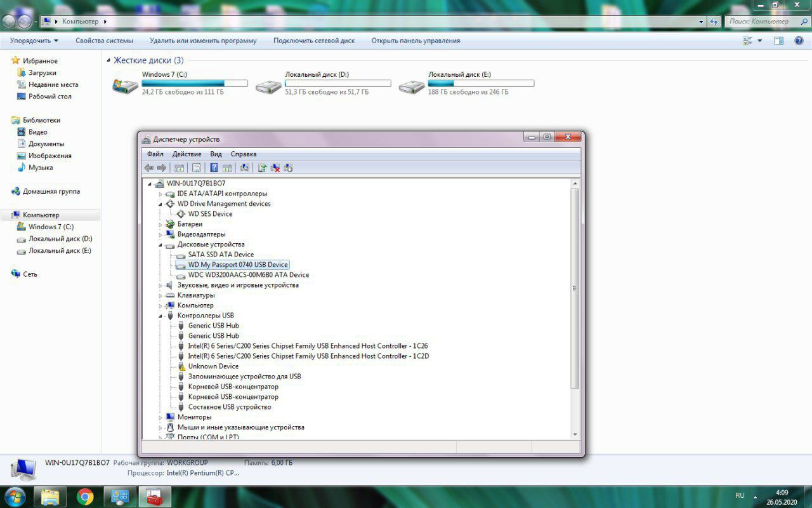Image resolution: width=812 pixels, height=508 pixels.
Task: Open Properties via the Device Manager toolbar icon
Action: tap(197, 168)
